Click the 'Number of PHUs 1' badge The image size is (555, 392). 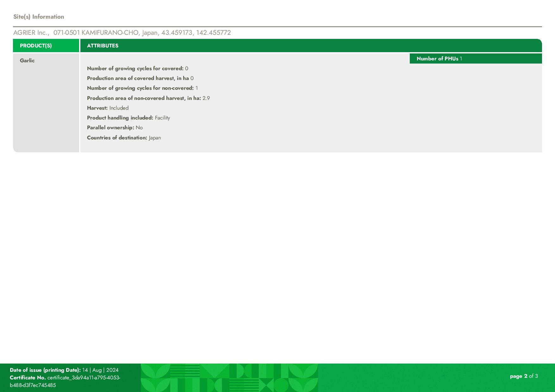[476, 58]
